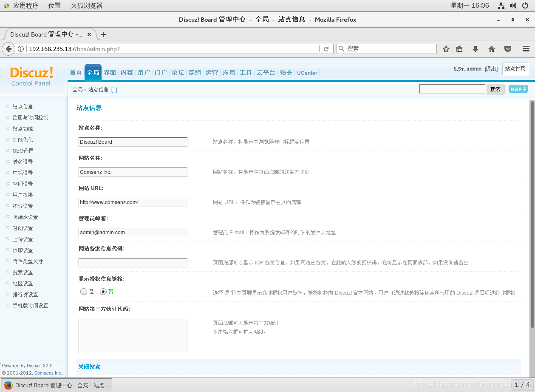Open 注册与访问控制 in the sidebar
Image resolution: width=535 pixels, height=392 pixels.
31,117
